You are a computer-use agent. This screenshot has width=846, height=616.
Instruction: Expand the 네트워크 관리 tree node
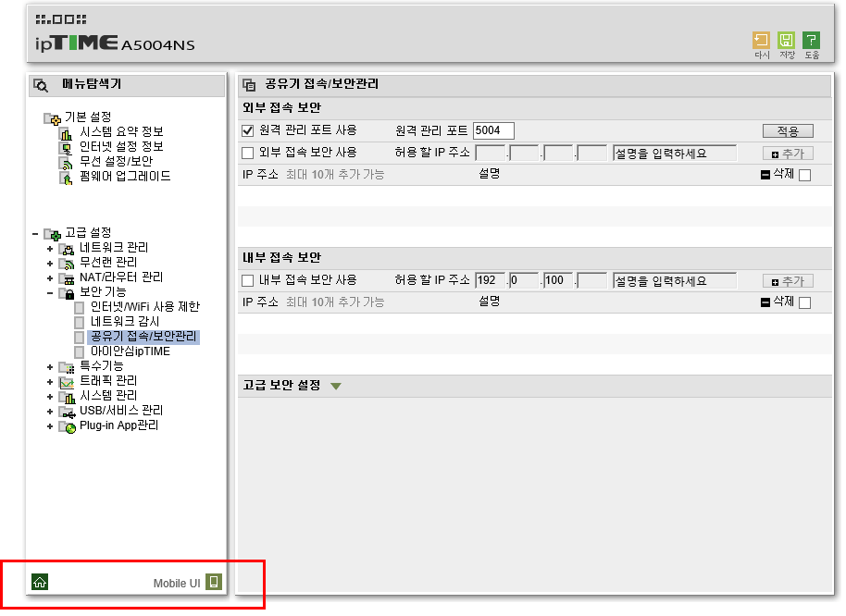coord(50,249)
